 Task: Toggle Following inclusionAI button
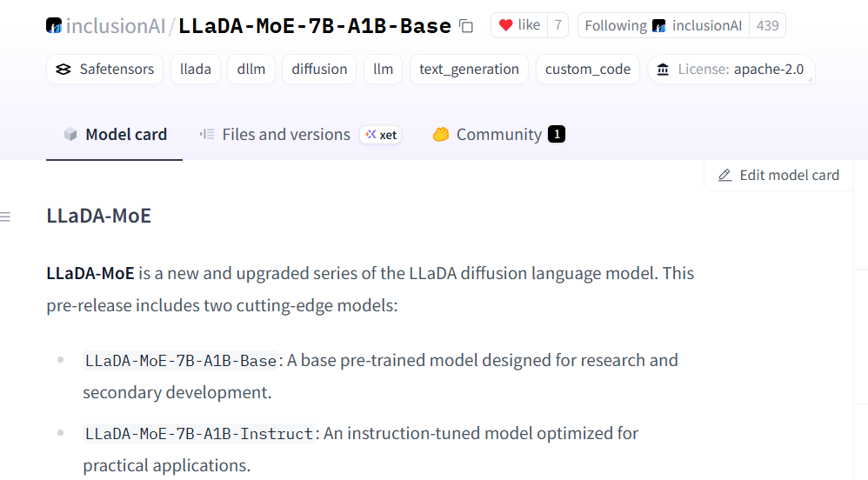(663, 25)
